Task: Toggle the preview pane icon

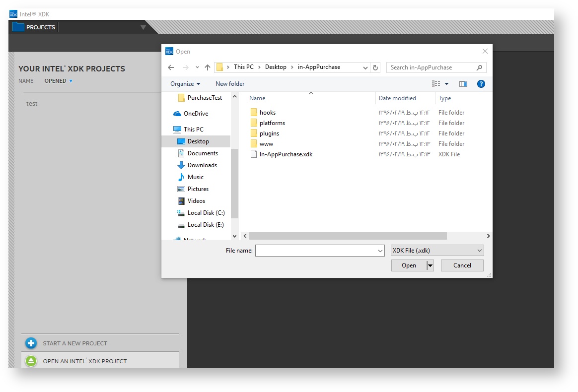Action: click(x=463, y=84)
